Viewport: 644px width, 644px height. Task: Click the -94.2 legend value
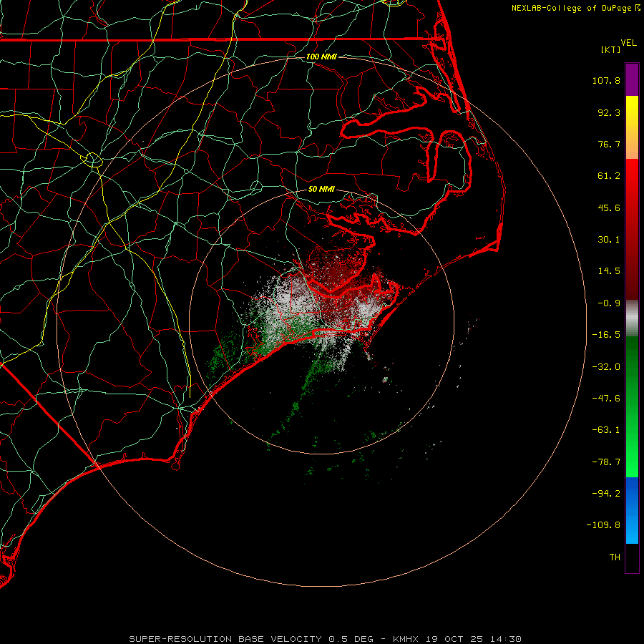pos(606,493)
